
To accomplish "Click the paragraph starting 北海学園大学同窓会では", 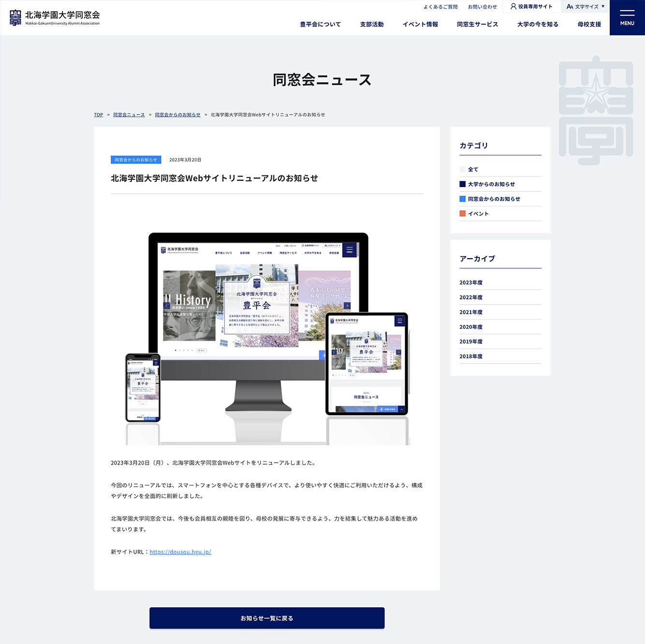I will (x=264, y=524).
